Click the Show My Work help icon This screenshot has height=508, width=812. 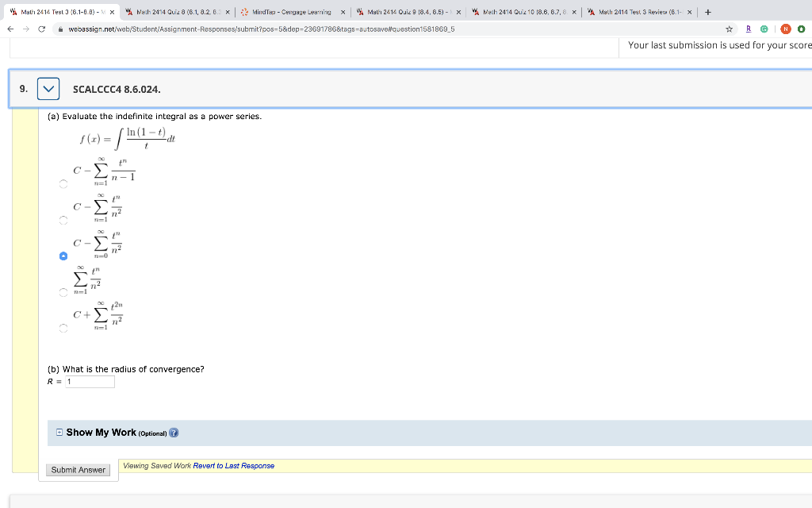pyautogui.click(x=174, y=433)
